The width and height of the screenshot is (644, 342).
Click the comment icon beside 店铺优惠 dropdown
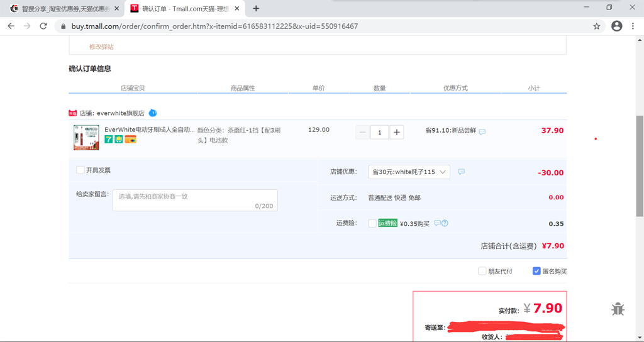coord(461,172)
